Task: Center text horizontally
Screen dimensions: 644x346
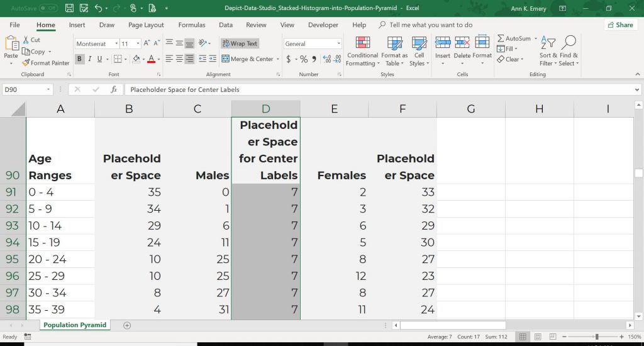Action: coord(179,59)
